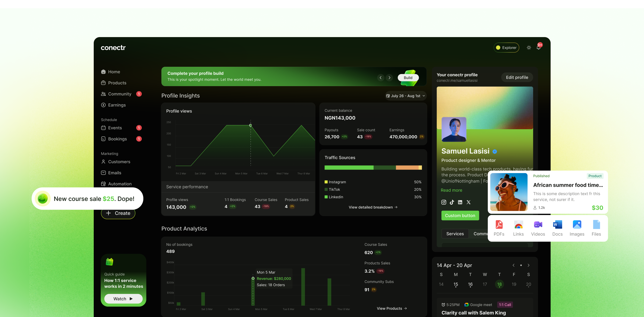Go to next week in calendar
Viewport: 644px width, 317px height.
pyautogui.click(x=529, y=265)
